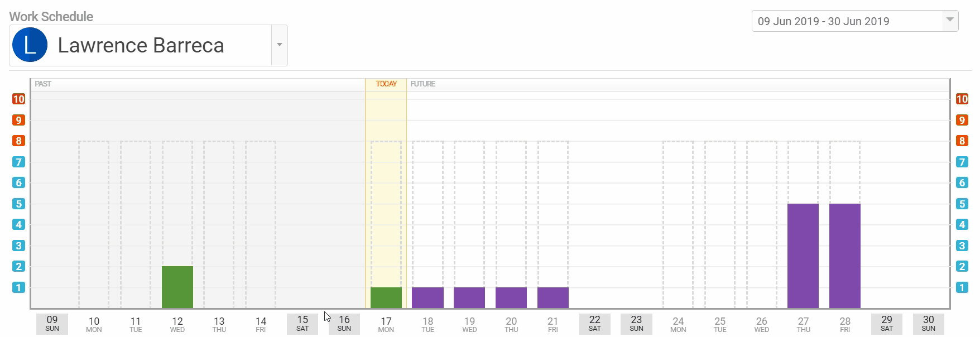
Task: Click the left orange 10 hour marker
Action: 19,99
